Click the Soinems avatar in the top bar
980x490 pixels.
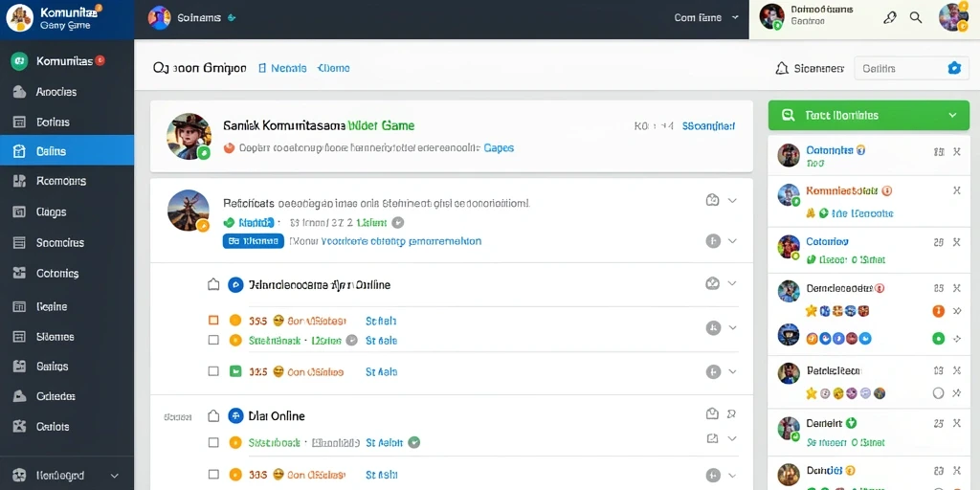pyautogui.click(x=160, y=17)
